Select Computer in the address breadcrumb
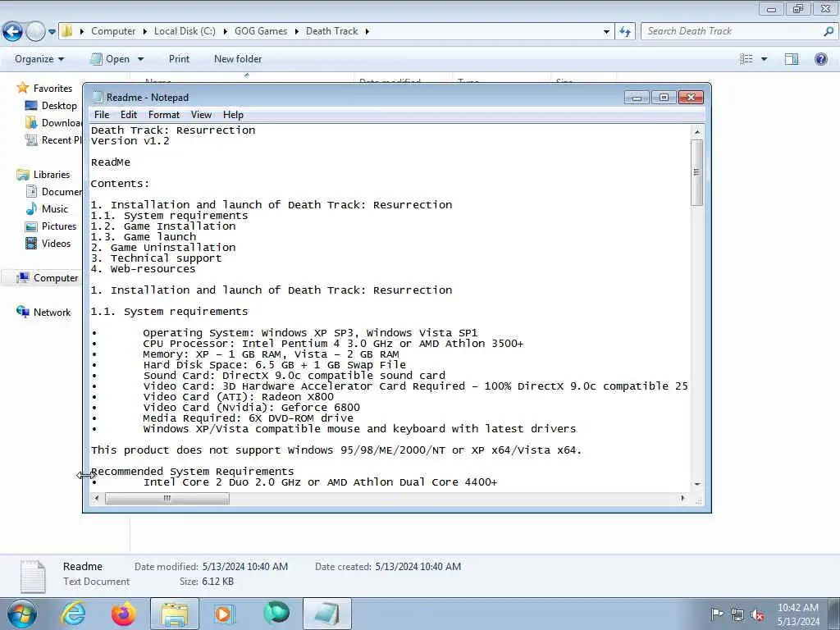This screenshot has height=630, width=840. pos(113,31)
